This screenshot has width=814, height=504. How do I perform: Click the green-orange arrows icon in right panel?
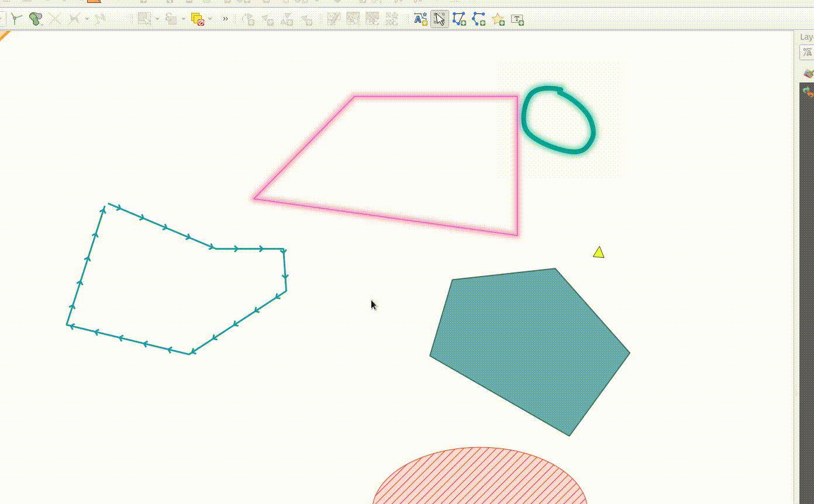[x=808, y=91]
